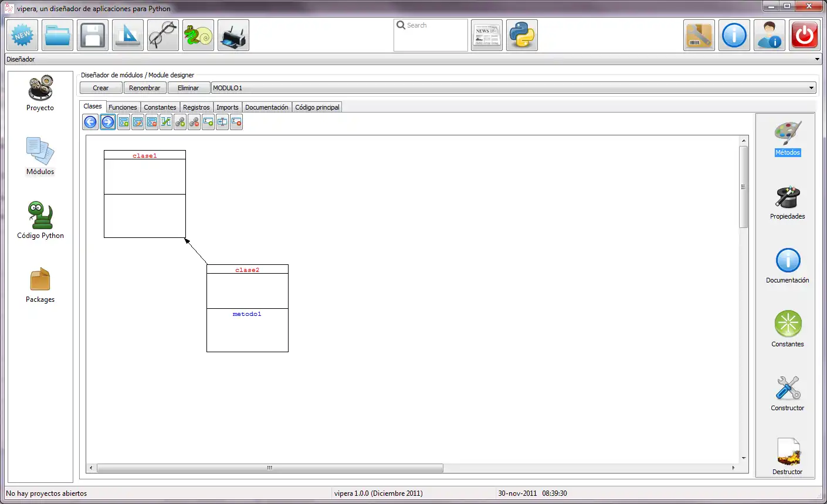The height and width of the screenshot is (504, 827).
Task: Create a new project with the NEW icon
Action: click(22, 35)
